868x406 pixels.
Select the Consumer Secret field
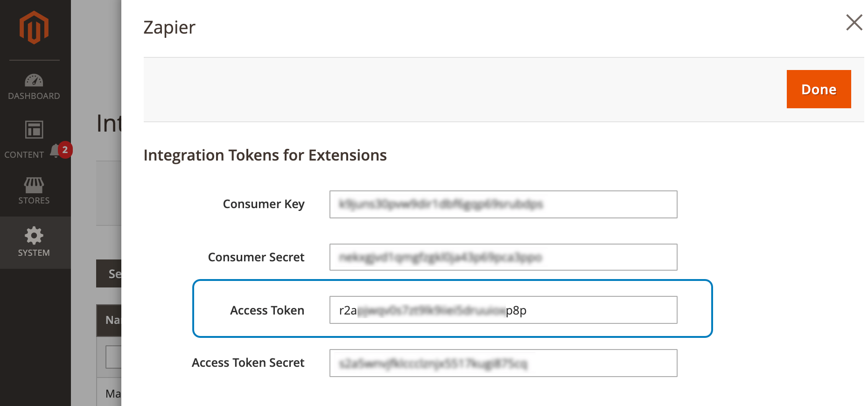point(503,257)
